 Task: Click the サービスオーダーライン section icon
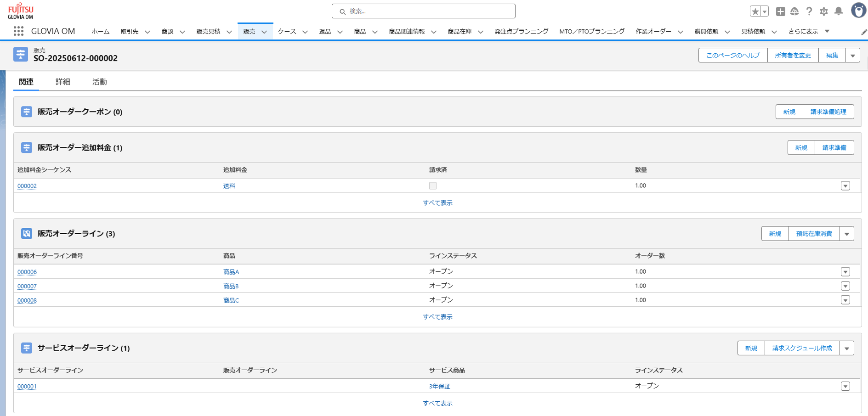point(27,348)
